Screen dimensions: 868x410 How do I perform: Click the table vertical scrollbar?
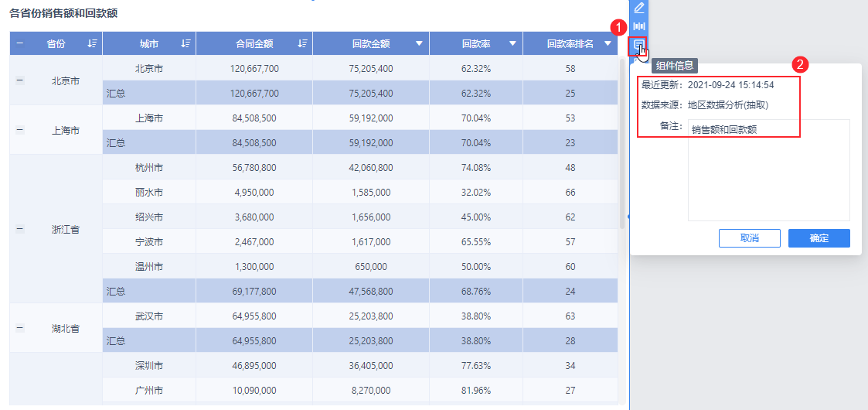[x=622, y=144]
